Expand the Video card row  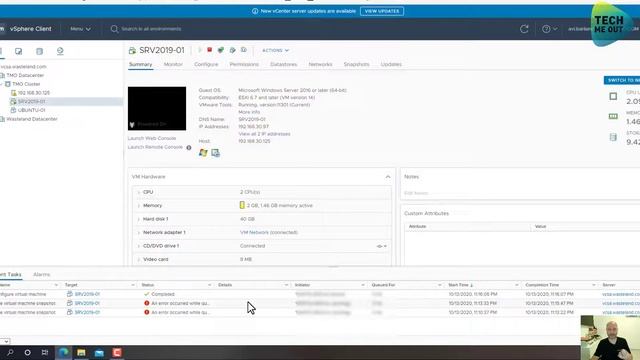[138, 260]
